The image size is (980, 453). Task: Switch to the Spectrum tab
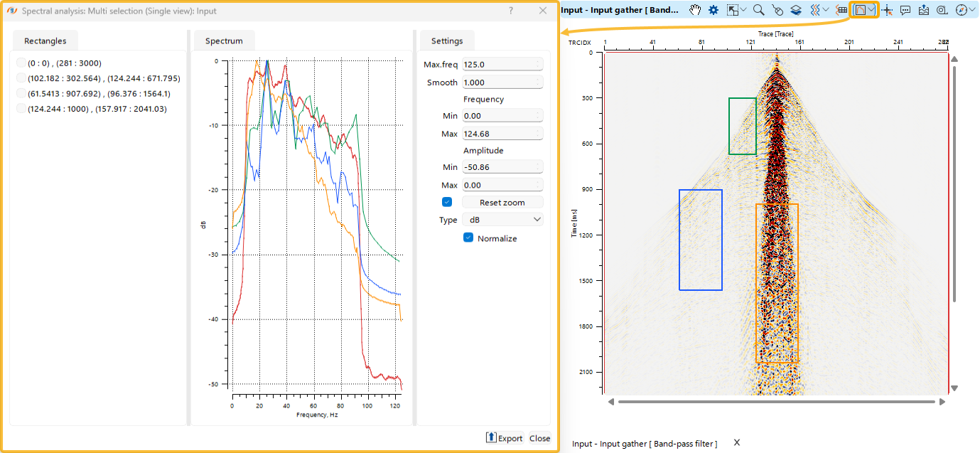point(224,41)
